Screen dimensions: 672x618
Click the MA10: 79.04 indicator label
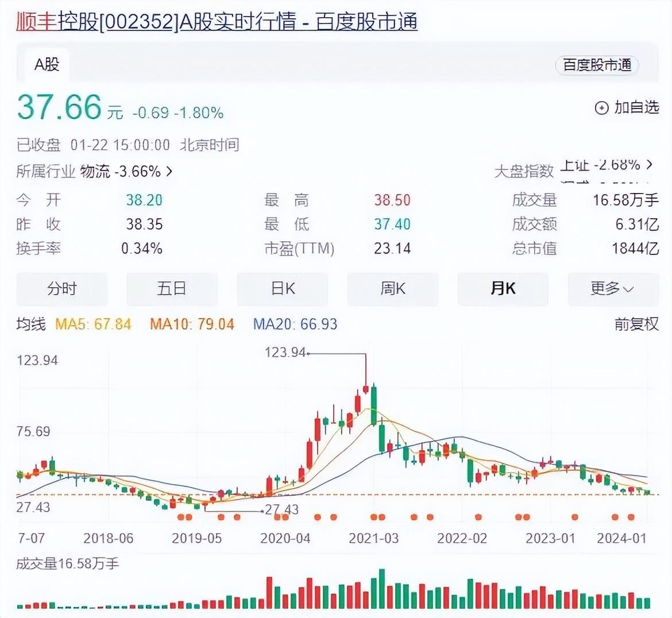(x=192, y=324)
